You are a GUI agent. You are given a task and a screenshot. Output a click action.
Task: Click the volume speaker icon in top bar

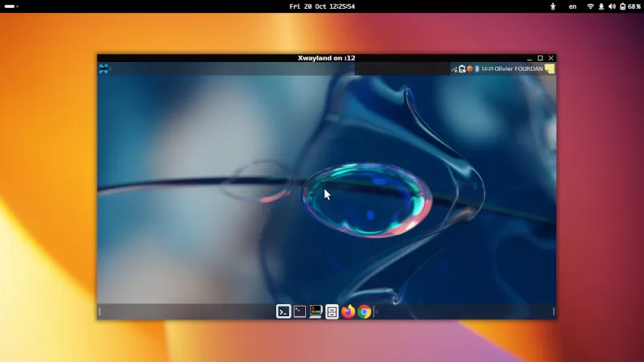612,6
